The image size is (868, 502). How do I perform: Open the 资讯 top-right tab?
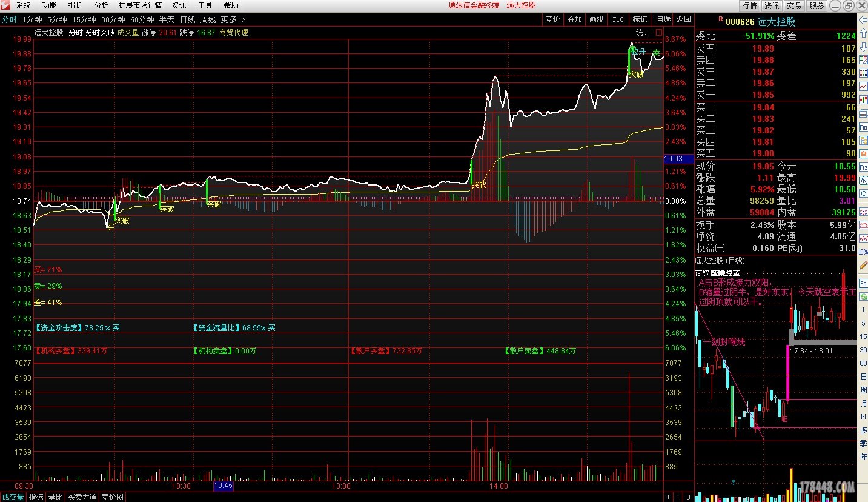tap(772, 5)
